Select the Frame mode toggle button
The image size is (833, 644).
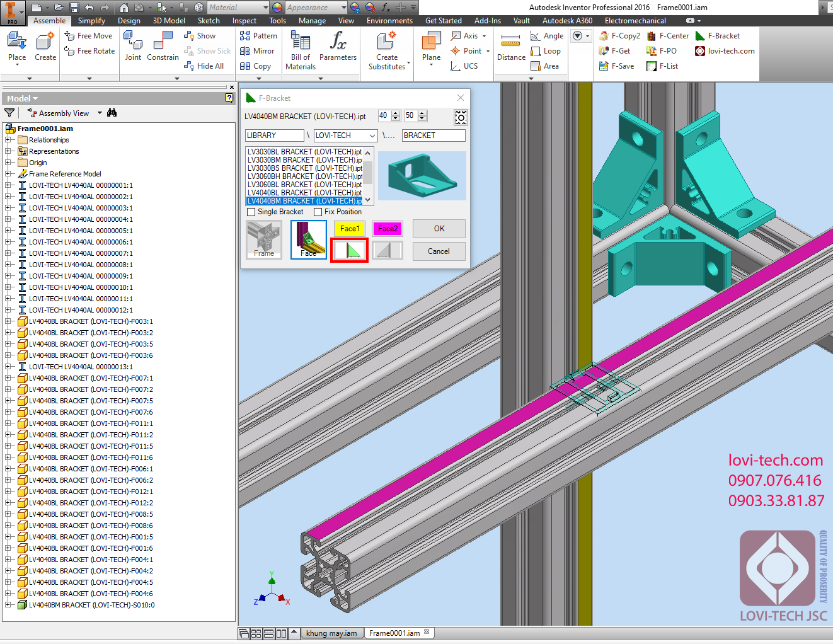[x=264, y=239]
